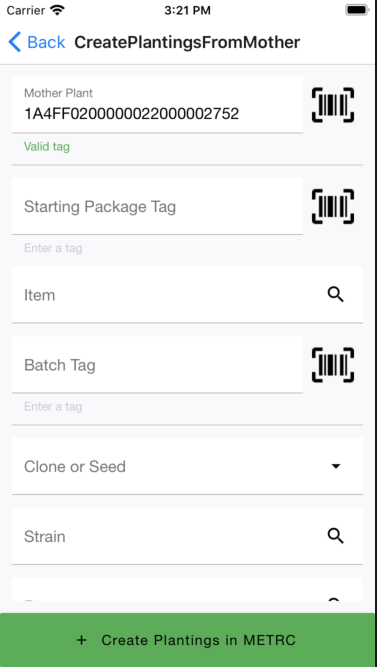Screen dimensions: 377x667
Task: Tap the Wi-Fi status icon
Action: [57, 10]
